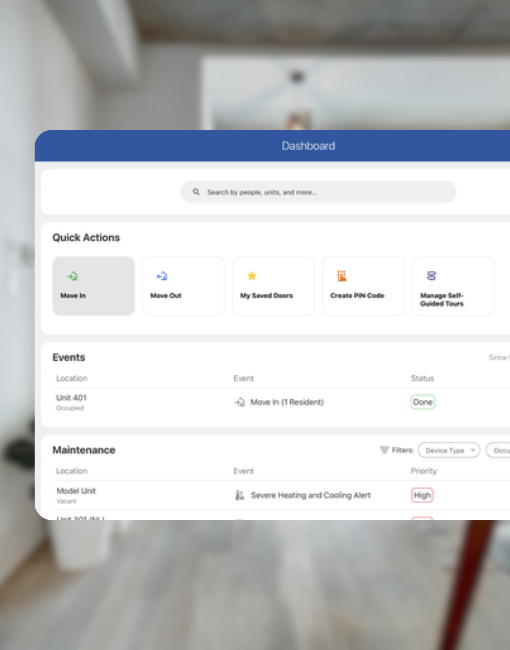Click the Move In green arrow icon
This screenshot has width=510, height=650.
(73, 276)
